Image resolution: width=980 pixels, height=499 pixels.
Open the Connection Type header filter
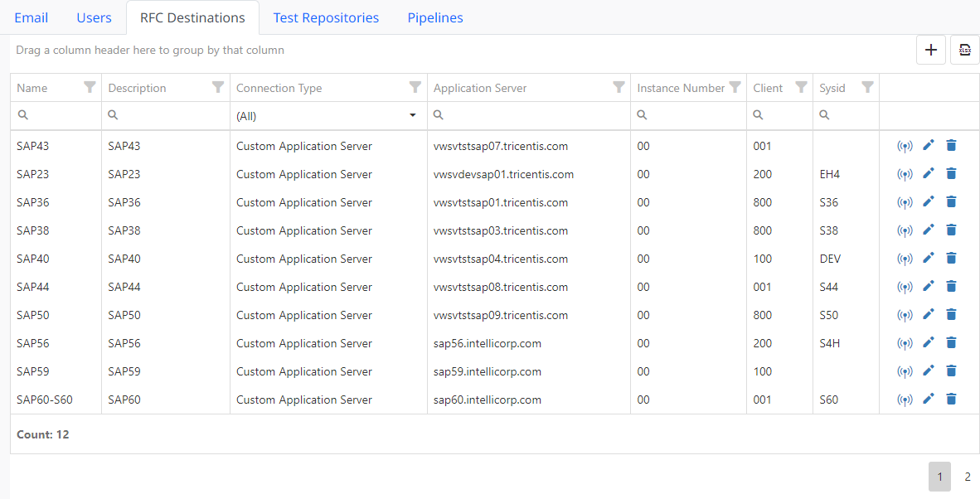[x=415, y=87]
